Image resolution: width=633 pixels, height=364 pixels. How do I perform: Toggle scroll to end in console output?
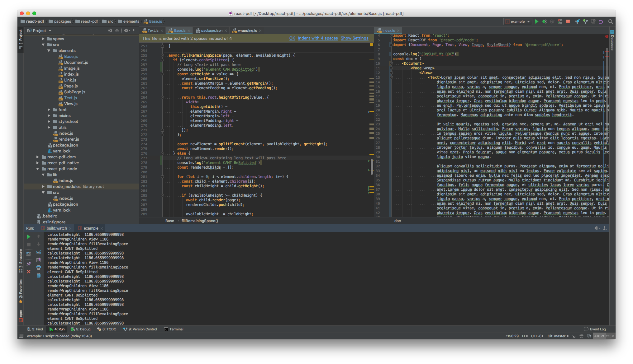click(39, 260)
